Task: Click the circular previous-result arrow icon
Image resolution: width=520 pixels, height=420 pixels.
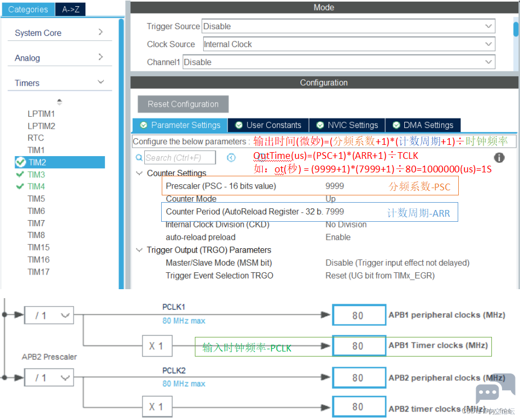Action: (231, 158)
